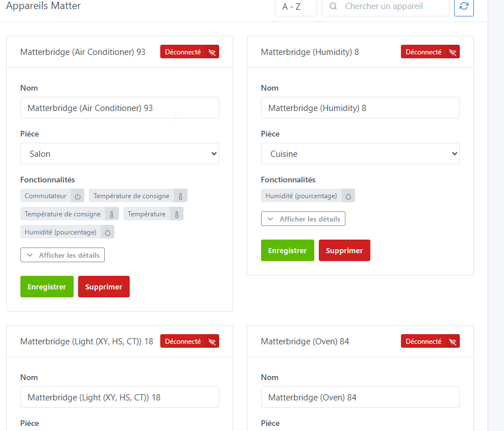Screen dimensions: 504x431
Task: Save the Air Conditioner 93 device
Action: (x=46, y=287)
